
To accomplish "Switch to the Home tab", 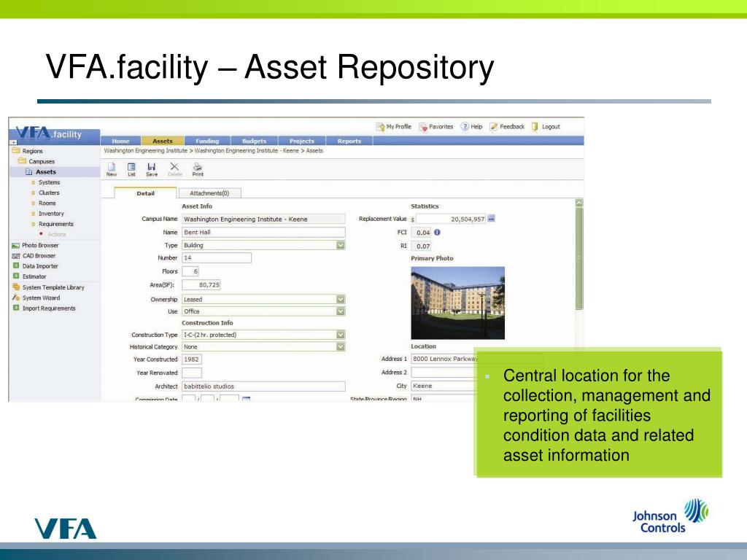I will click(x=121, y=141).
